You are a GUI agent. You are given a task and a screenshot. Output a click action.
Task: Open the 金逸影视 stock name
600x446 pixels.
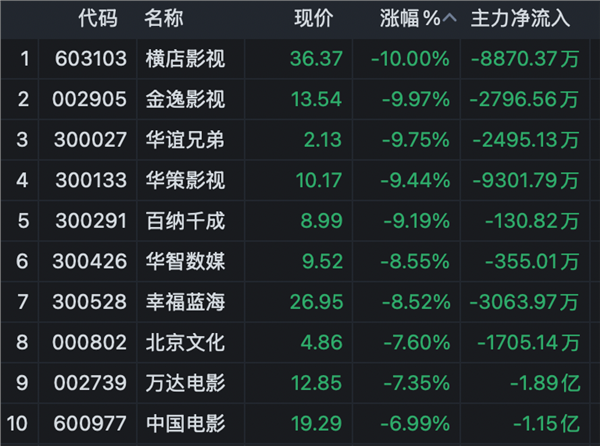pos(185,99)
